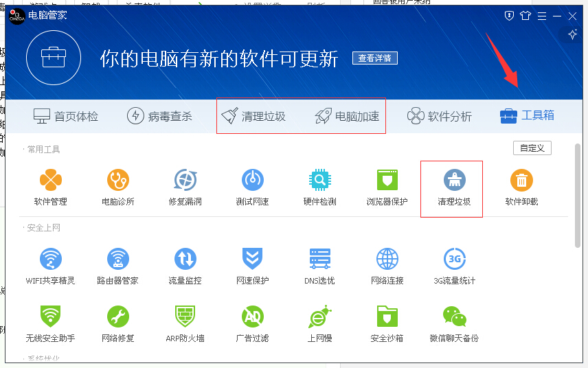Screen dimensions: 588x368
Task: Open 网络连接 tool
Action: click(387, 266)
